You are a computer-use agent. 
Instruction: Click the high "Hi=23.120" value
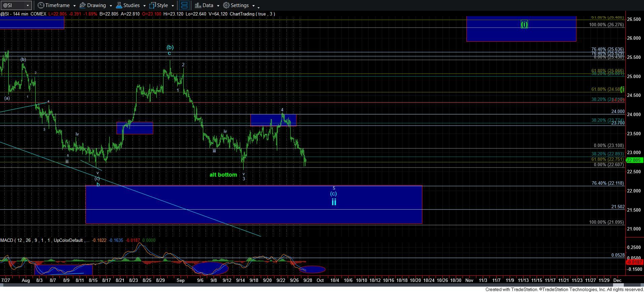(174, 14)
